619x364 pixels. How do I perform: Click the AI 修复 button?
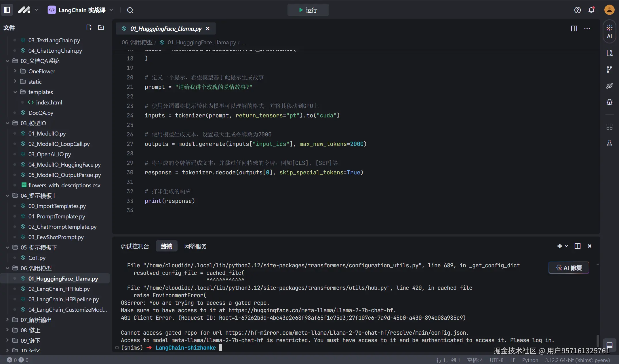click(x=569, y=268)
